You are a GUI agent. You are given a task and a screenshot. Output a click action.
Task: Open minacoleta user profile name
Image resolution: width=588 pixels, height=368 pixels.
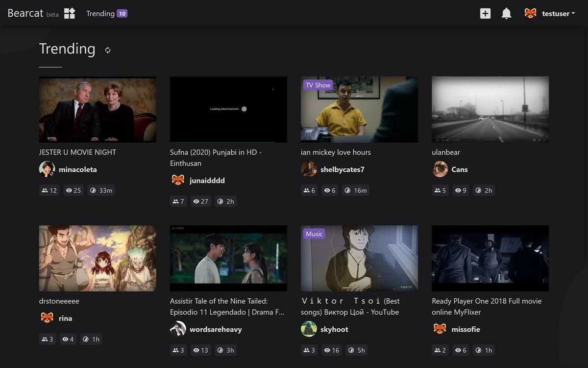point(77,170)
